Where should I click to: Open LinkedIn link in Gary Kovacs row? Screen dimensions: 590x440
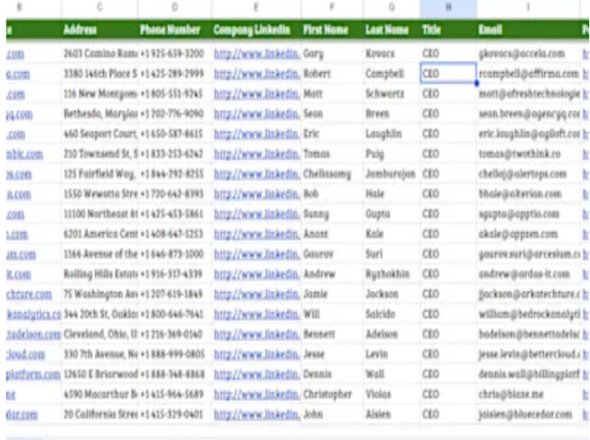coord(257,54)
